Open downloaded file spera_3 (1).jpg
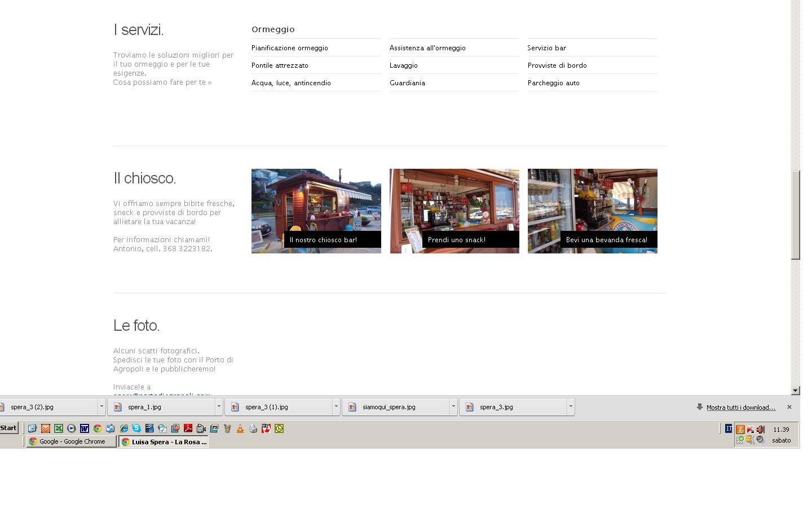The height and width of the screenshot is (508, 812). tap(279, 406)
